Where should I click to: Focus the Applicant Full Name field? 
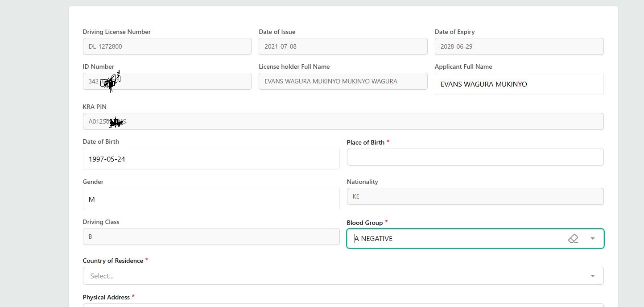click(519, 84)
